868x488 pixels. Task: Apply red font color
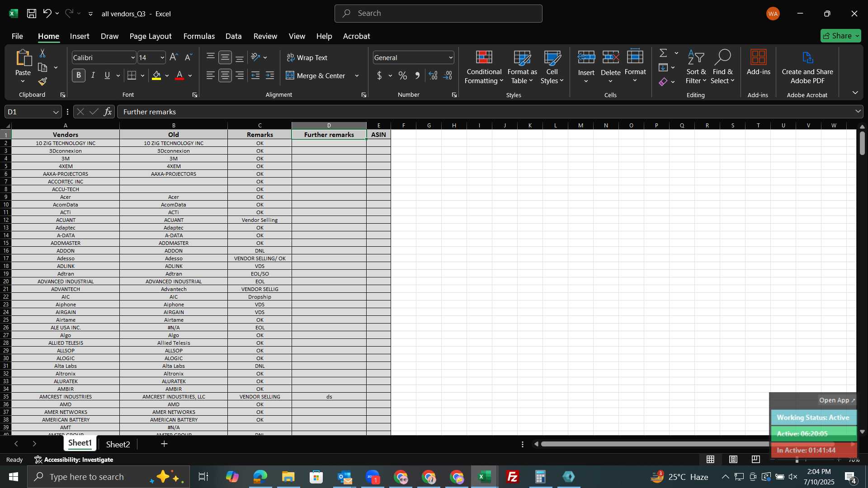179,75
